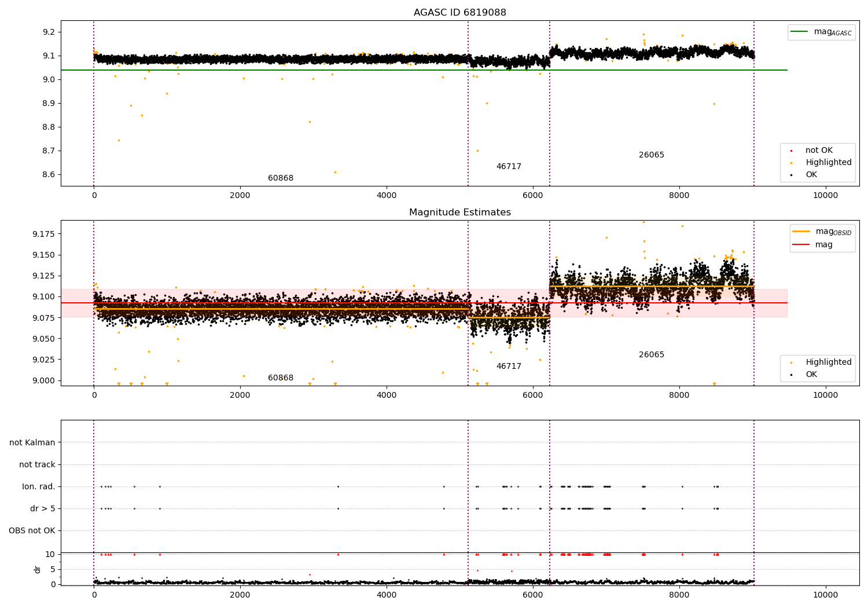
Task: Click the '8.9' y-axis tick label
Action: 49,103
